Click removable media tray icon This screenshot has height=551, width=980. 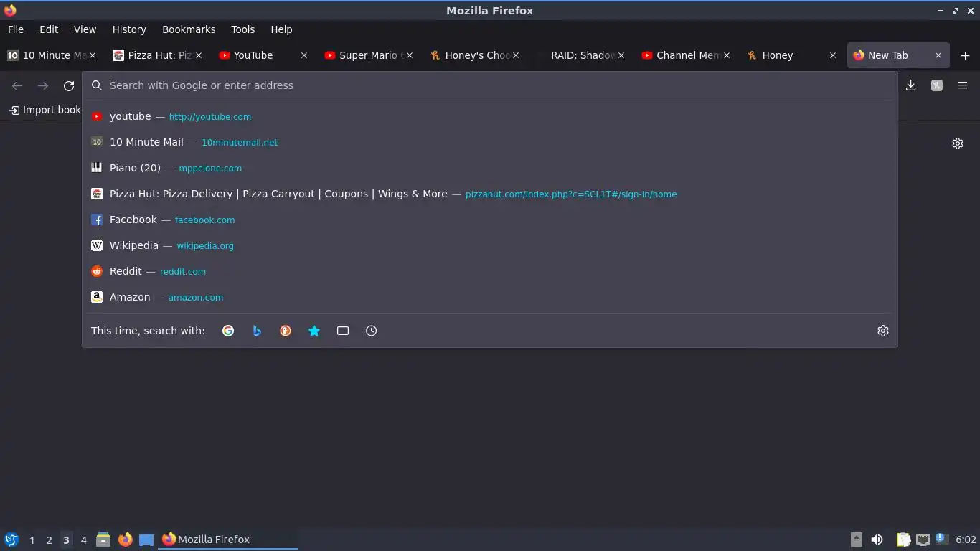(856, 540)
